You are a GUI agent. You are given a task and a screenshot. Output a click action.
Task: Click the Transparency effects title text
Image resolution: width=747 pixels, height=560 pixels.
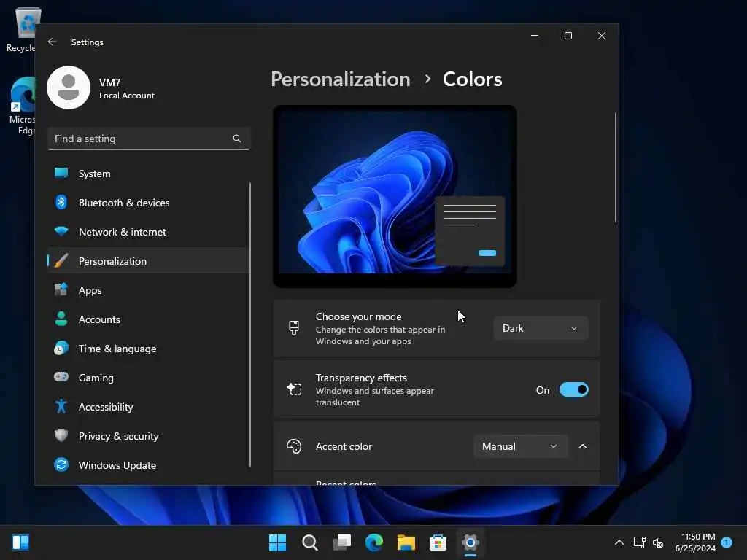click(x=361, y=378)
